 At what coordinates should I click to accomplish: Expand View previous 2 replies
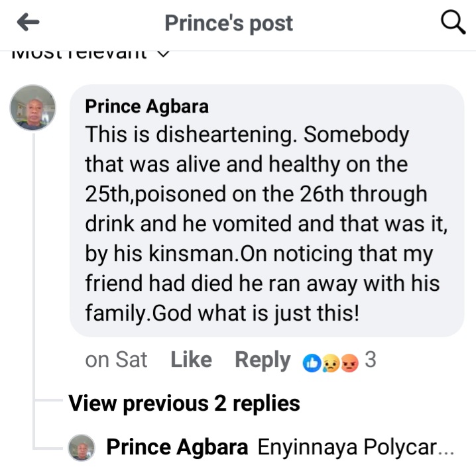[184, 403]
